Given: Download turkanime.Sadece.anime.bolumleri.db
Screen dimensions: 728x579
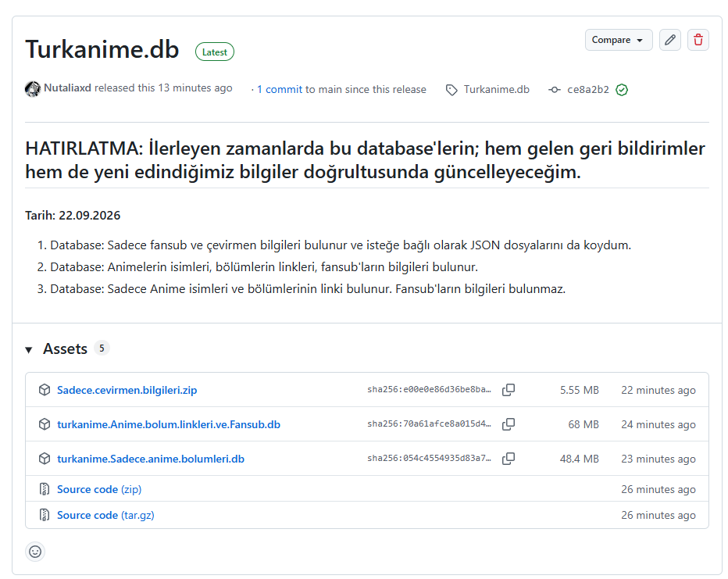Looking at the screenshot, I should [151, 459].
